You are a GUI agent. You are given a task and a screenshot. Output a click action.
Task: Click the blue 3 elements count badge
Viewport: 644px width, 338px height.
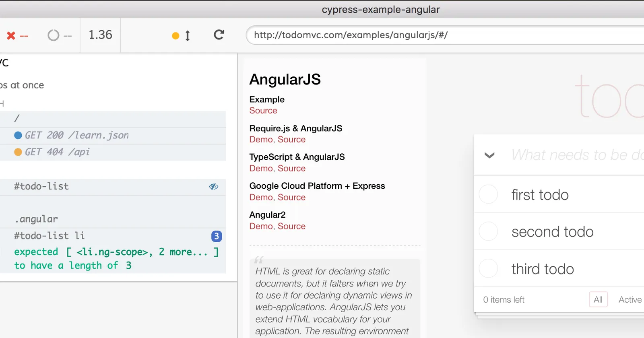pyautogui.click(x=217, y=236)
